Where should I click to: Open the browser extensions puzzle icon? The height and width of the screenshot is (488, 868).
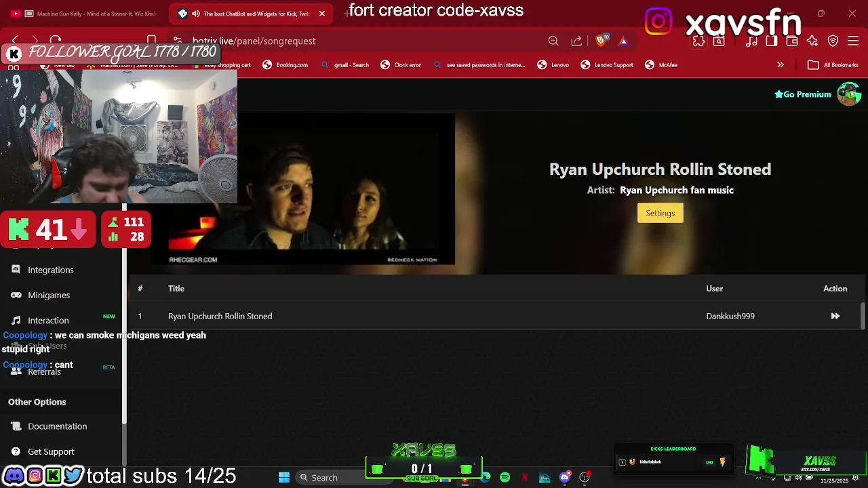(698, 41)
